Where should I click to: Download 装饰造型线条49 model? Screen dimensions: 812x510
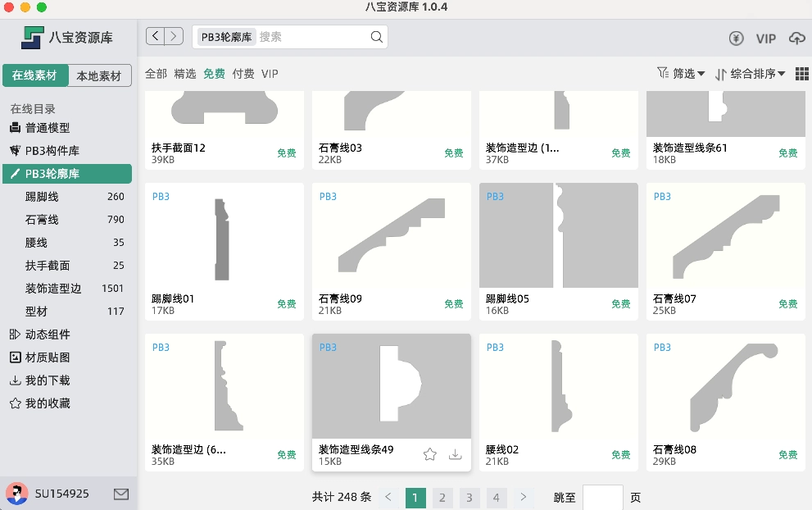pos(456,455)
